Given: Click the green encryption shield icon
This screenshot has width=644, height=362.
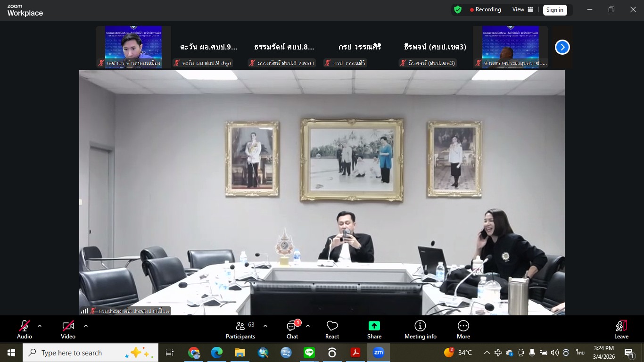Looking at the screenshot, I should (x=457, y=9).
